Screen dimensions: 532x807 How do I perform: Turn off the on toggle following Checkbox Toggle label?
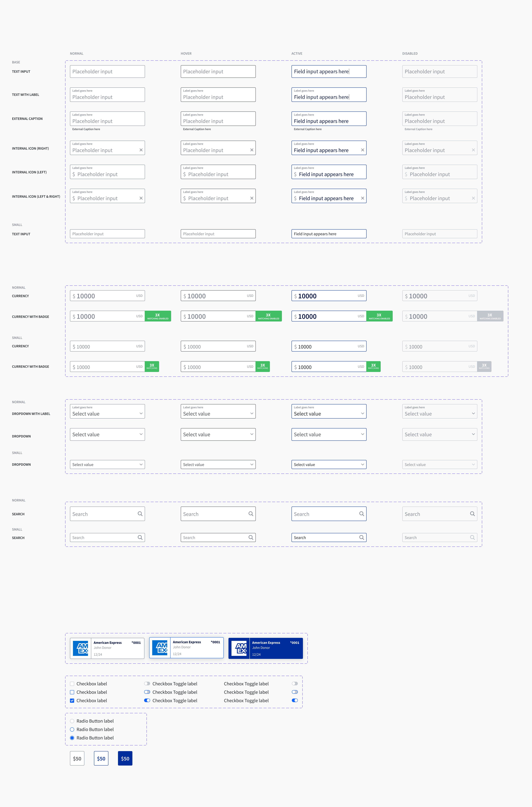[x=295, y=700]
